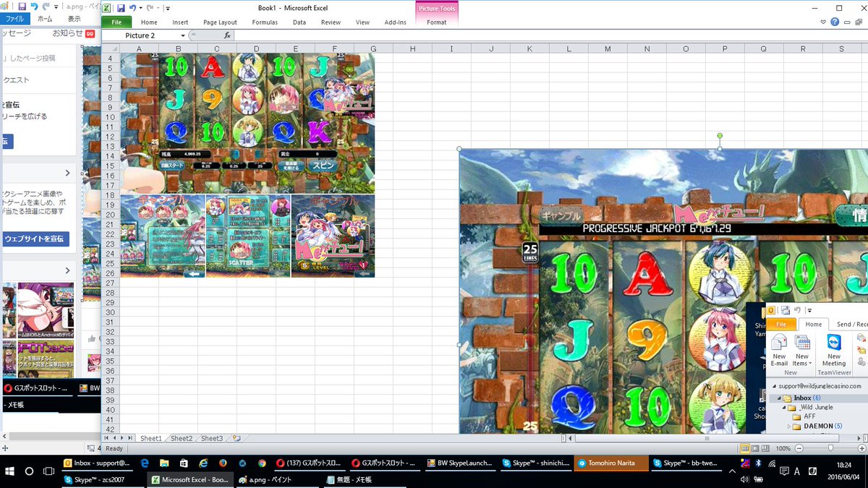This screenshot has height=488, width=868.
Task: Open Firefox from the taskbar
Action: pos(223,463)
